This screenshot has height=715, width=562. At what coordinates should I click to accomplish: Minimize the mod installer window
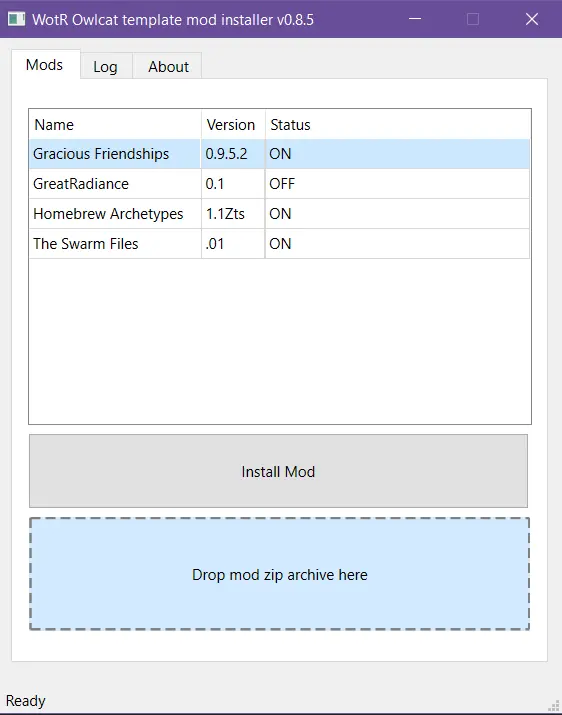[415, 19]
